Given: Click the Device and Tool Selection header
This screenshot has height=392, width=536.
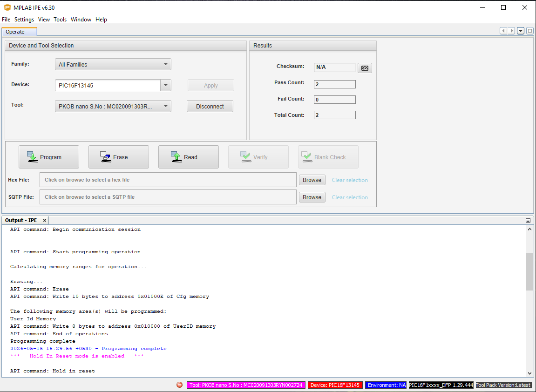Looking at the screenshot, I should pos(125,46).
